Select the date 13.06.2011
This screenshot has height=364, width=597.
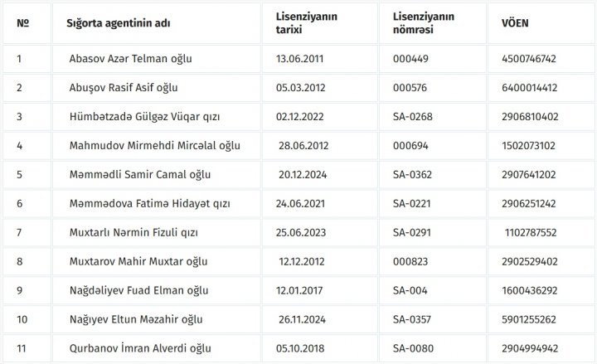299,59
